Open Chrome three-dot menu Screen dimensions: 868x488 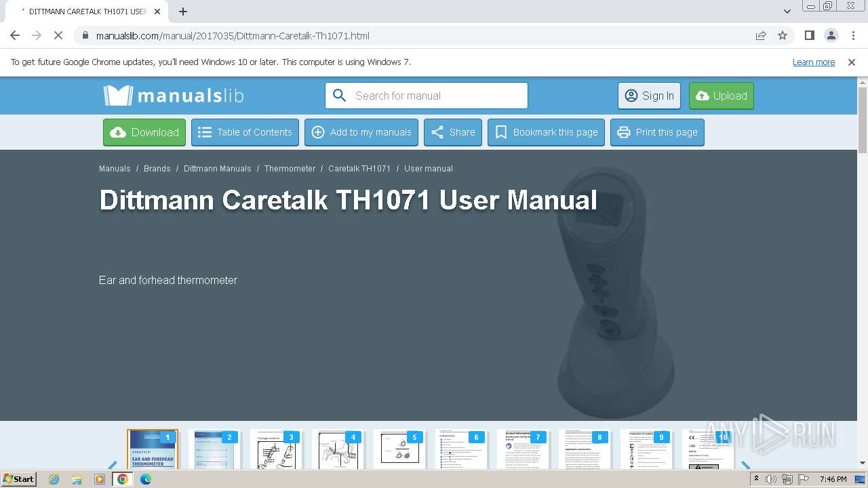coord(852,35)
